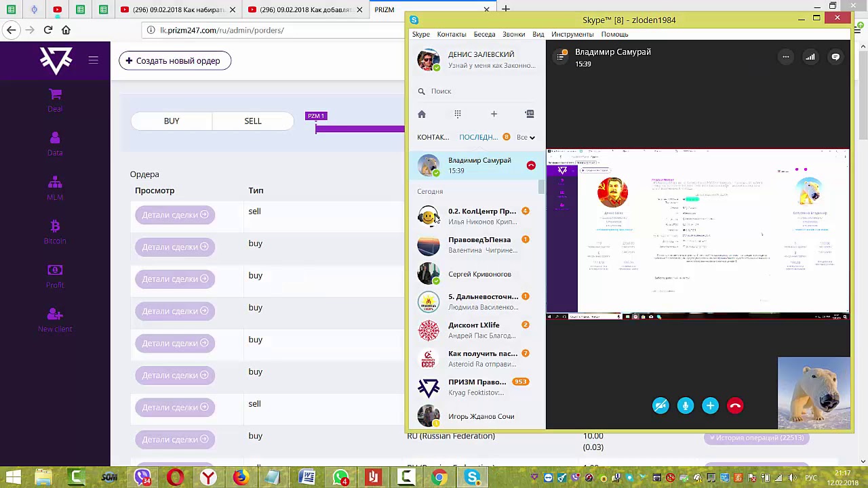Open Инструменты menu
Viewport: 868px width, 488px height.
coord(572,34)
